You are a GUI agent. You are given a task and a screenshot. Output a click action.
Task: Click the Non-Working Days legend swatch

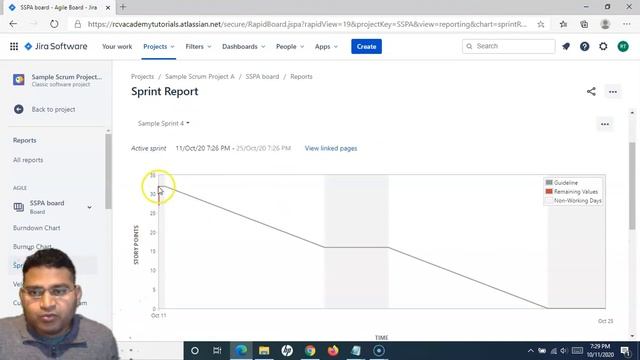coord(549,200)
